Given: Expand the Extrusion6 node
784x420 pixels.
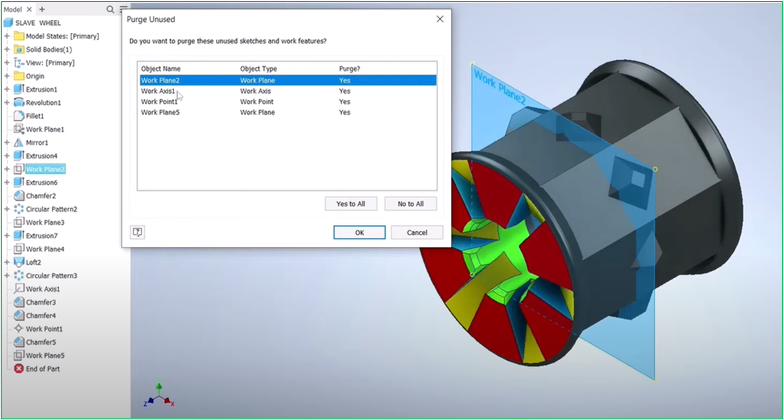Looking at the screenshot, I should [7, 182].
